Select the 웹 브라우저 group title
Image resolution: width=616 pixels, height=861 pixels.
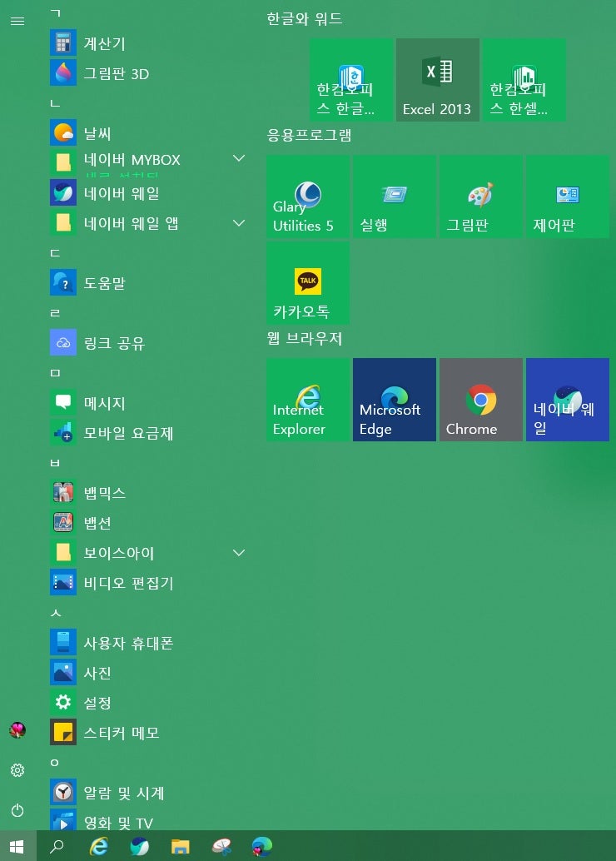point(305,338)
